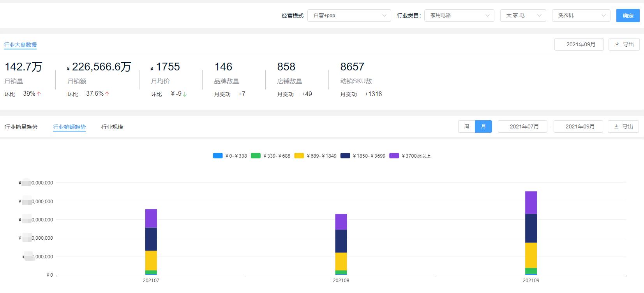Click the 142.7万 monthly sales value
This screenshot has width=644, height=293.
pos(23,67)
